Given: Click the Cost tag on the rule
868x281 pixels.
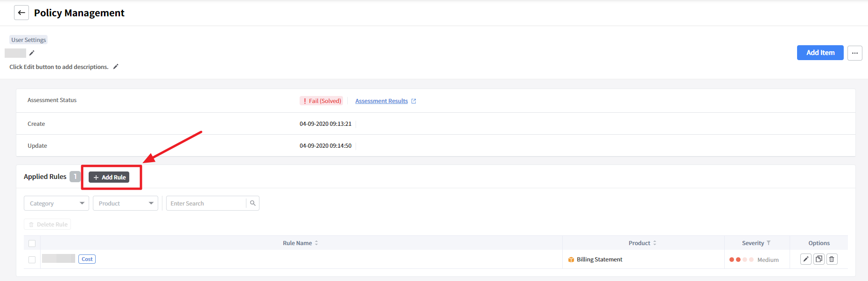Looking at the screenshot, I should tap(87, 259).
